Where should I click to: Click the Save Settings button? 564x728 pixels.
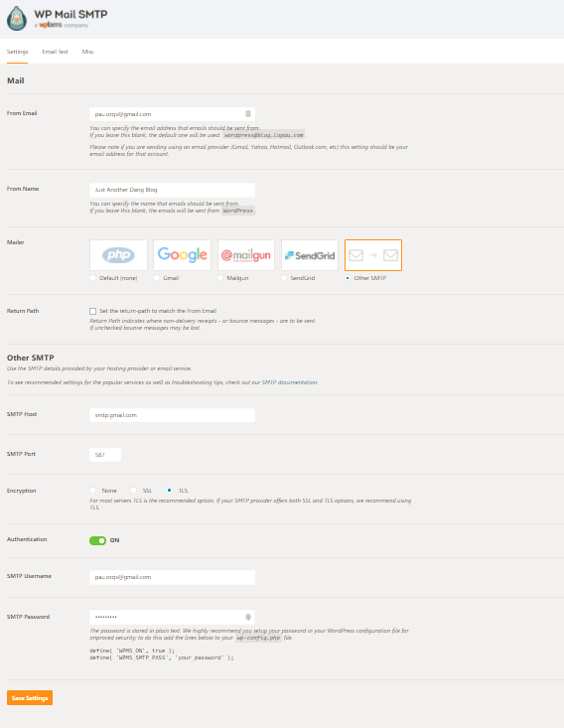[x=30, y=698]
